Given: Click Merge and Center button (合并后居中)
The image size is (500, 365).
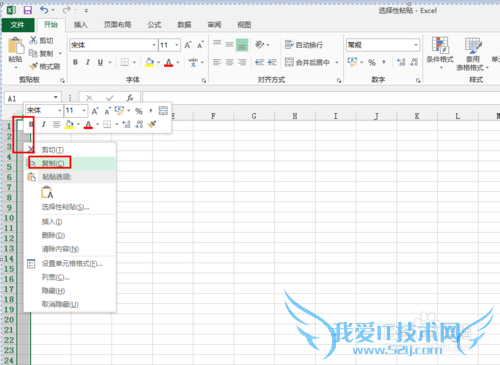Looking at the screenshot, I should tap(308, 62).
